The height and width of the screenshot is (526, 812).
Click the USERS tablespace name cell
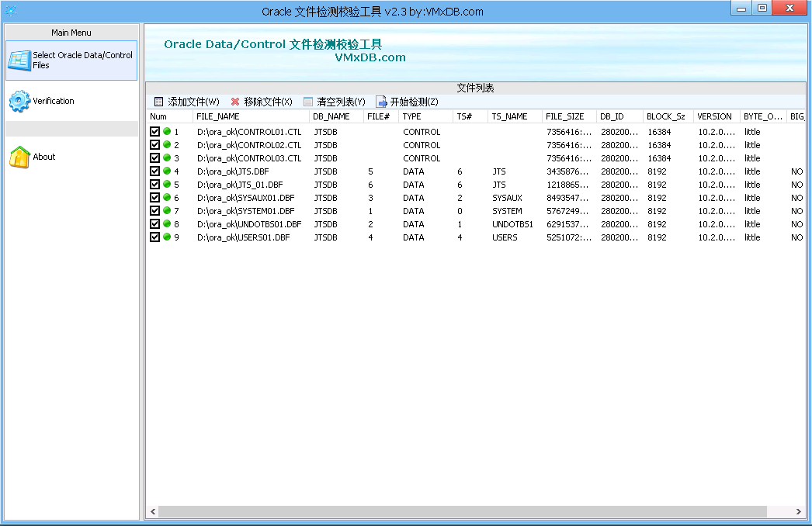point(505,237)
